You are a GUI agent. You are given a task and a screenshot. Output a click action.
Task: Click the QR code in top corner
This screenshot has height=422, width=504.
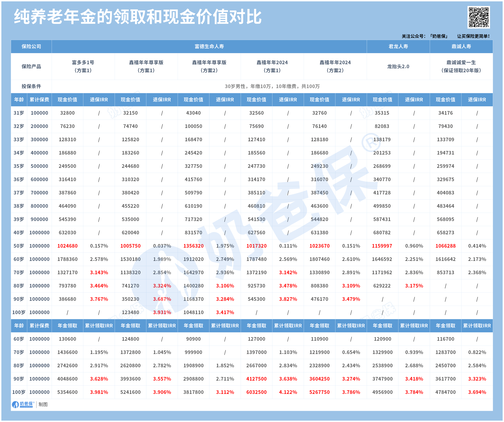[479, 17]
